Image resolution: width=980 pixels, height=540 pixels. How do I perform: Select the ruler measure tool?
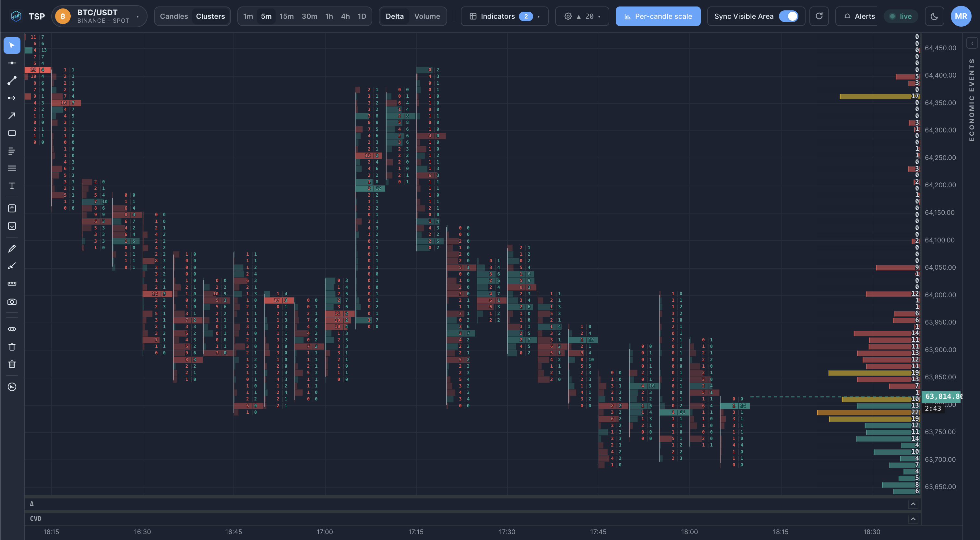click(x=12, y=283)
